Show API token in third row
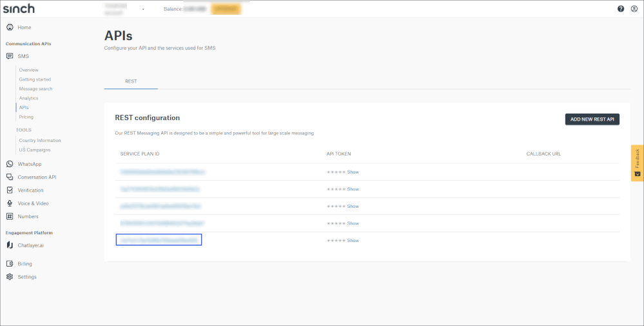644x326 pixels. pos(353,207)
